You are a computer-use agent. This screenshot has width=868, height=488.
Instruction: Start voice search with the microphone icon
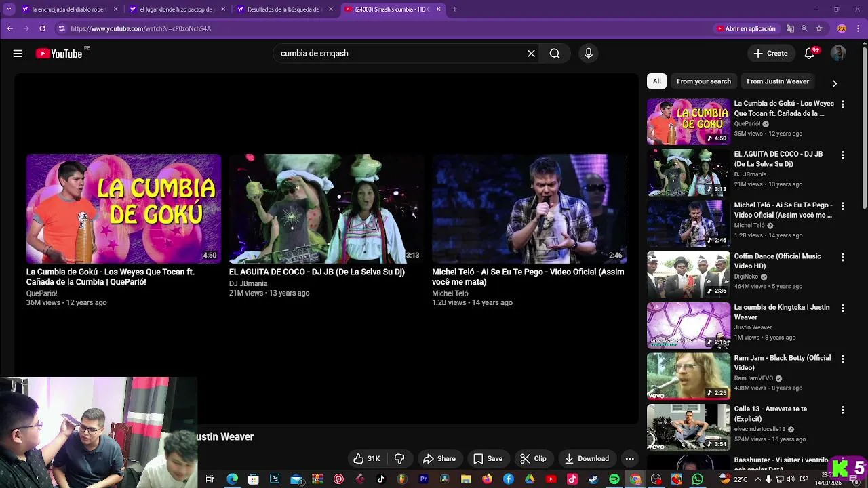[589, 54]
